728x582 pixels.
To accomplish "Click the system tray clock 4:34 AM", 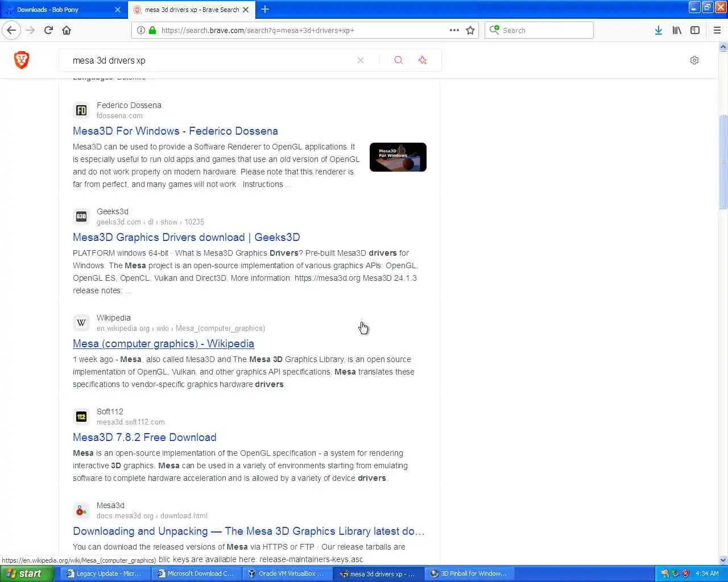I will point(707,573).
